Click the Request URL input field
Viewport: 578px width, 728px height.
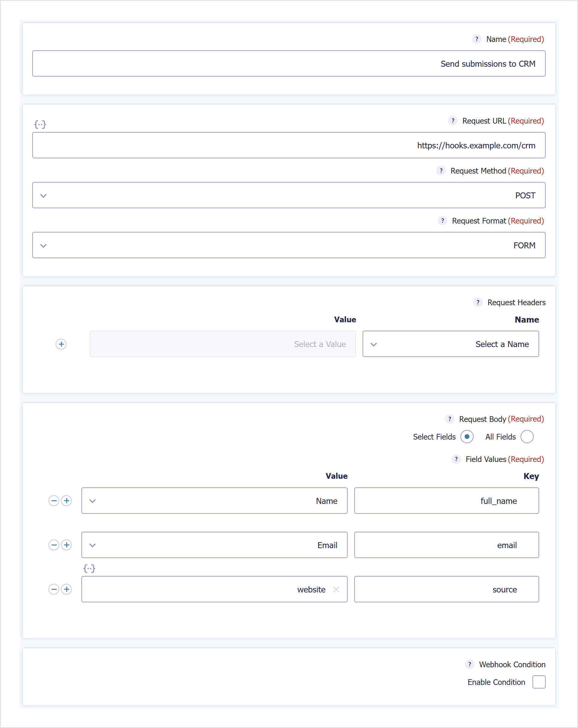click(289, 145)
